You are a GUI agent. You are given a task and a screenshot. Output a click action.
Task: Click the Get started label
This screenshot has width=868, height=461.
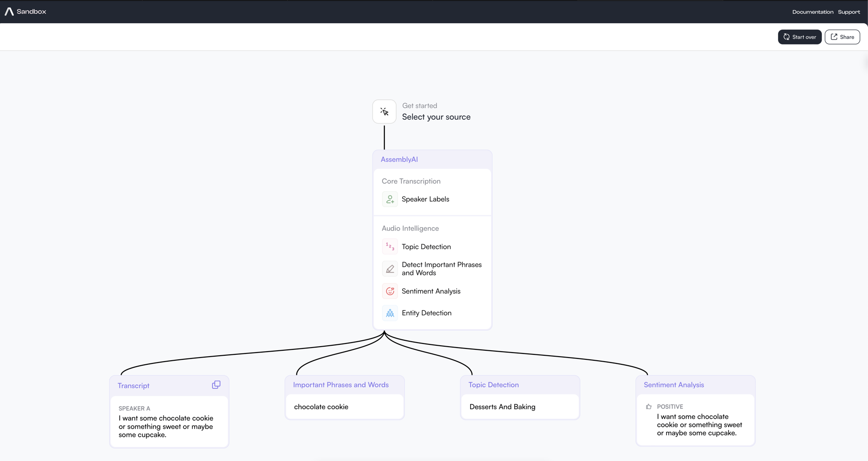pyautogui.click(x=420, y=106)
